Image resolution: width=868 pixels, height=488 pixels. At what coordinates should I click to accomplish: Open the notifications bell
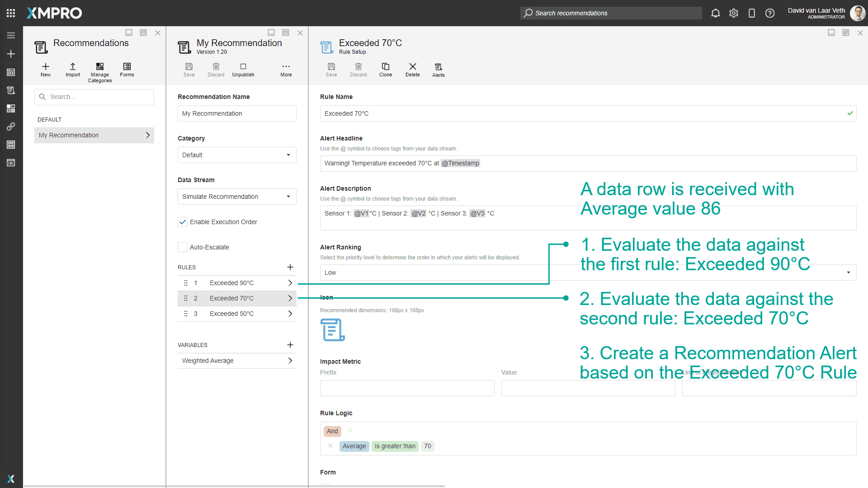tap(715, 13)
